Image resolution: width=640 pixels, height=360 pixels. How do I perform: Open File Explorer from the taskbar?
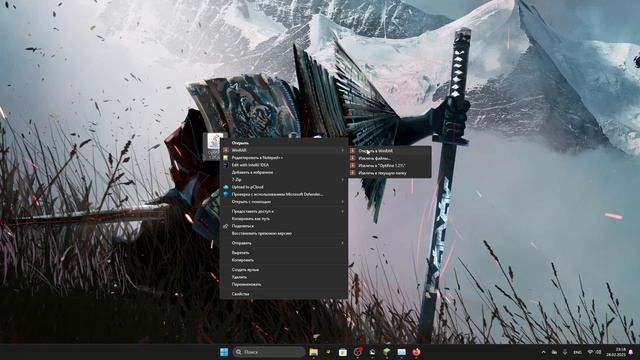point(313,352)
